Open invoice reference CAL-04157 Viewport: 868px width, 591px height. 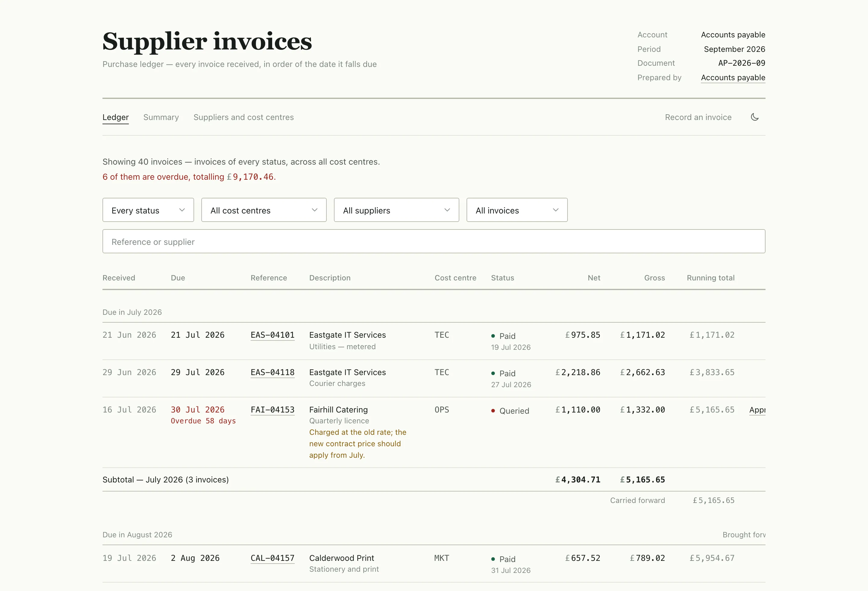click(272, 558)
